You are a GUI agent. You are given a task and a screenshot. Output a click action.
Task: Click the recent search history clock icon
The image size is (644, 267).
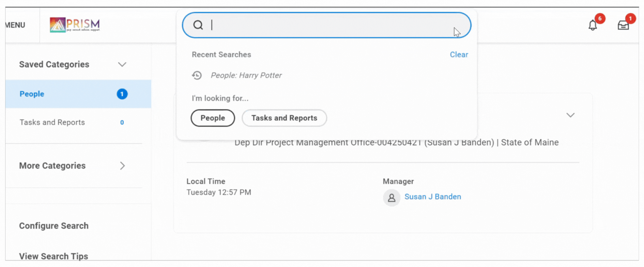tap(197, 75)
